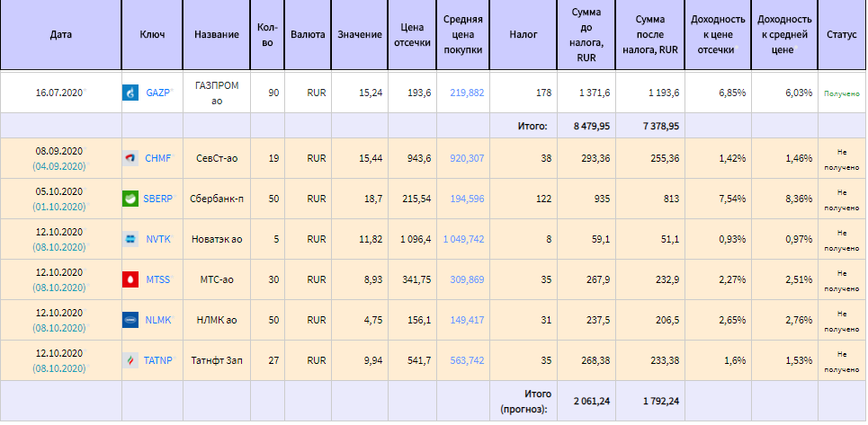Screen dimensions: 868x425
Task: Click the Severstal CHMF logo icon
Action: (130, 158)
